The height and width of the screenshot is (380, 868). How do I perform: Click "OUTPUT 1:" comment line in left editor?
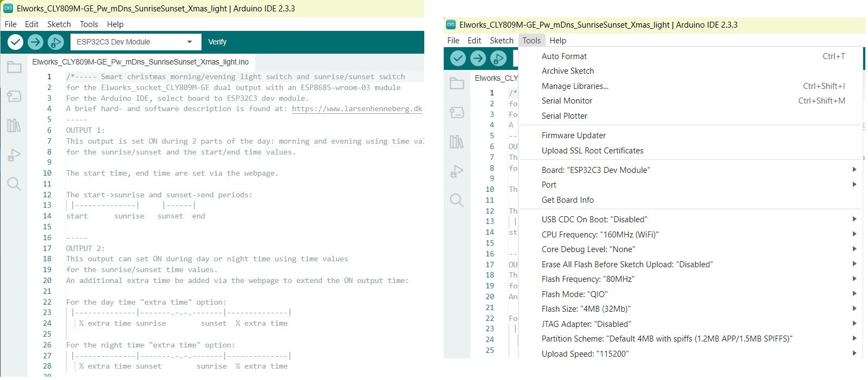pyautogui.click(x=86, y=130)
